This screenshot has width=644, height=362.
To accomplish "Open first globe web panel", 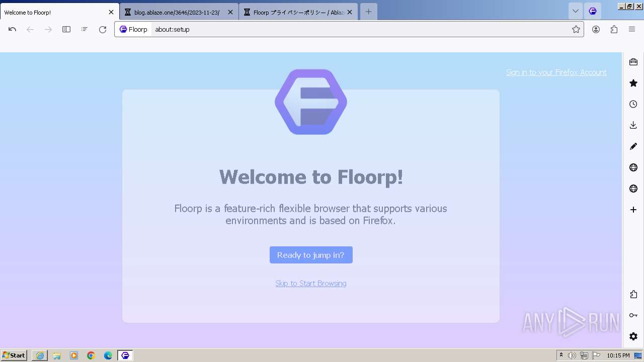I will coord(633,167).
